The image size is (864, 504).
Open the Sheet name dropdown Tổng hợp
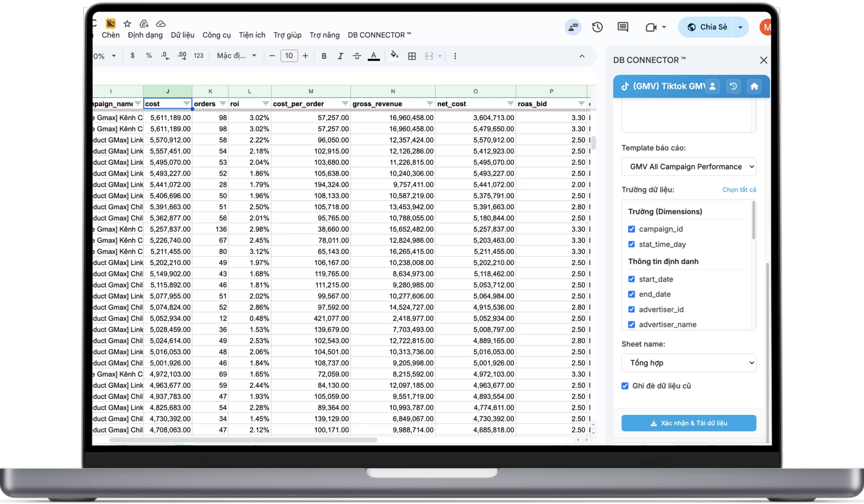(688, 363)
